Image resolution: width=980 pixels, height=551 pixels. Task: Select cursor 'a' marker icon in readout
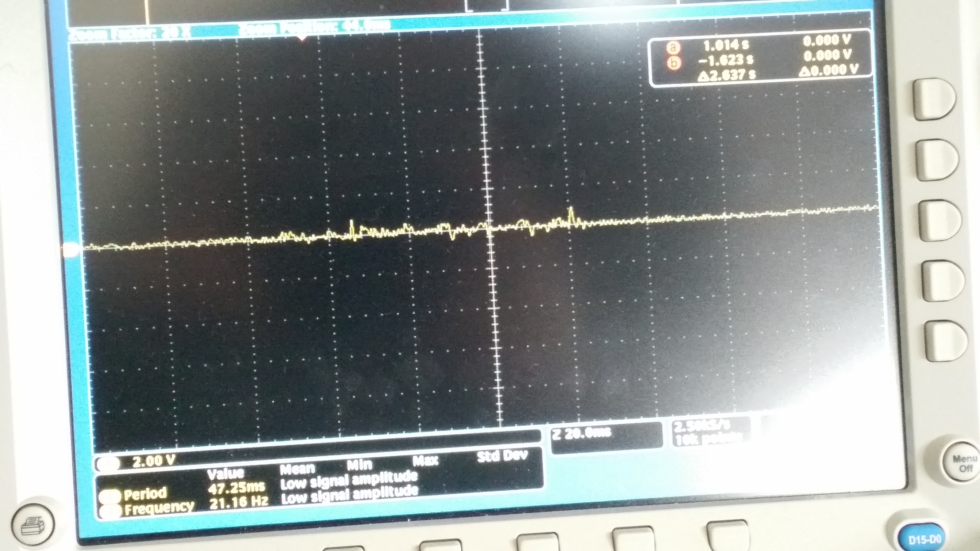tap(673, 48)
